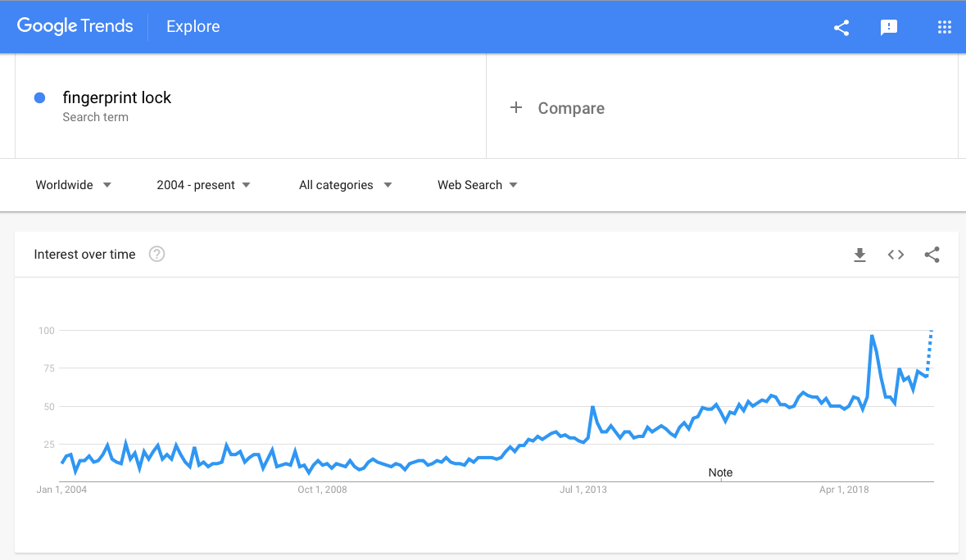Click the blue dot color indicator
Image resolution: width=966 pixels, height=560 pixels.
(39, 98)
